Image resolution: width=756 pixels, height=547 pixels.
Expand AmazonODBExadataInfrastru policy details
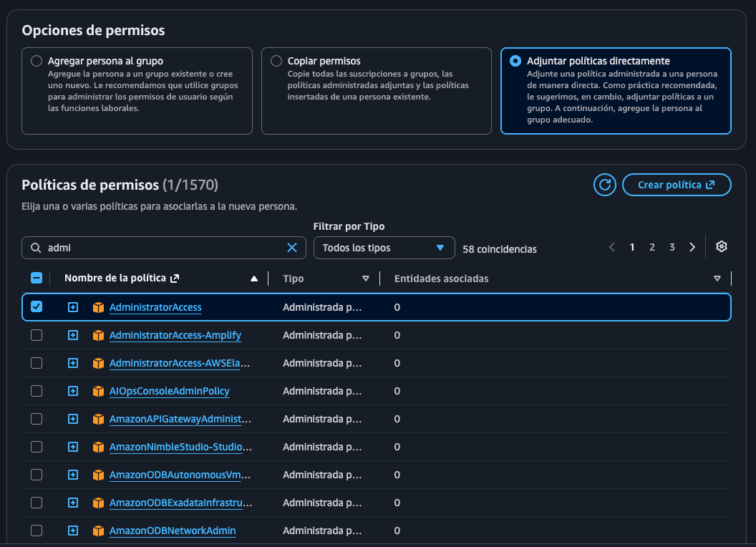(73, 503)
